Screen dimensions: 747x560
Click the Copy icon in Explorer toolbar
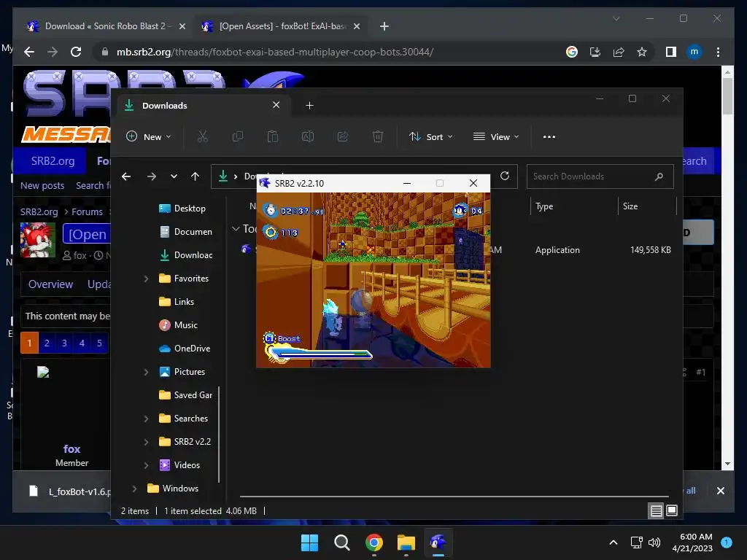(x=237, y=136)
